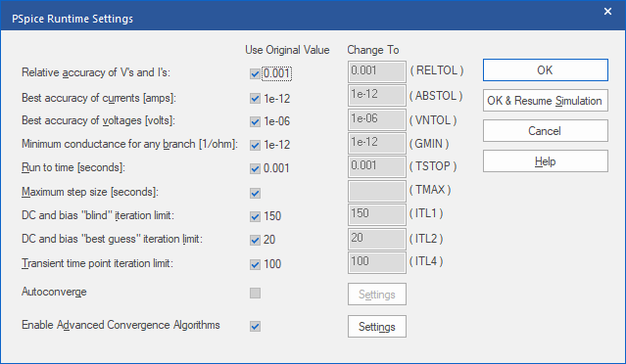Click the TSTOP Change To field
This screenshot has width=626, height=364.
point(377,167)
